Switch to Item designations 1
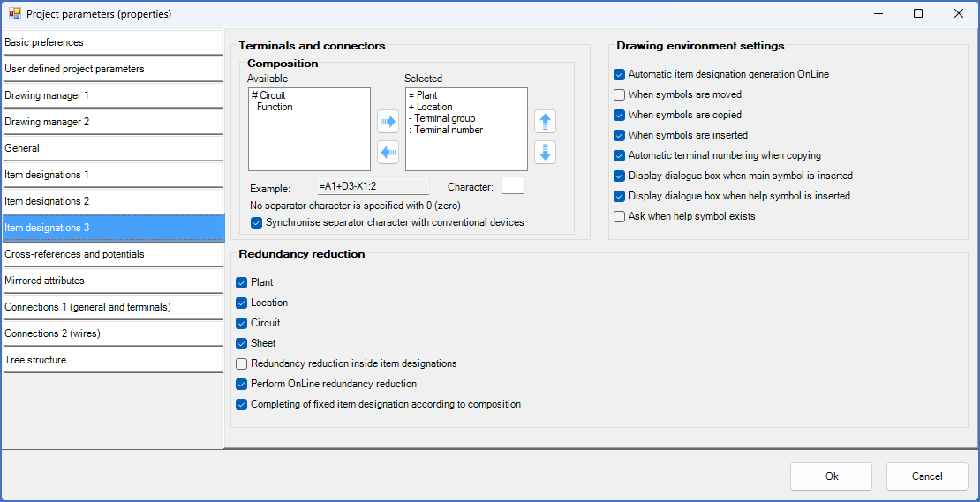 coord(112,175)
